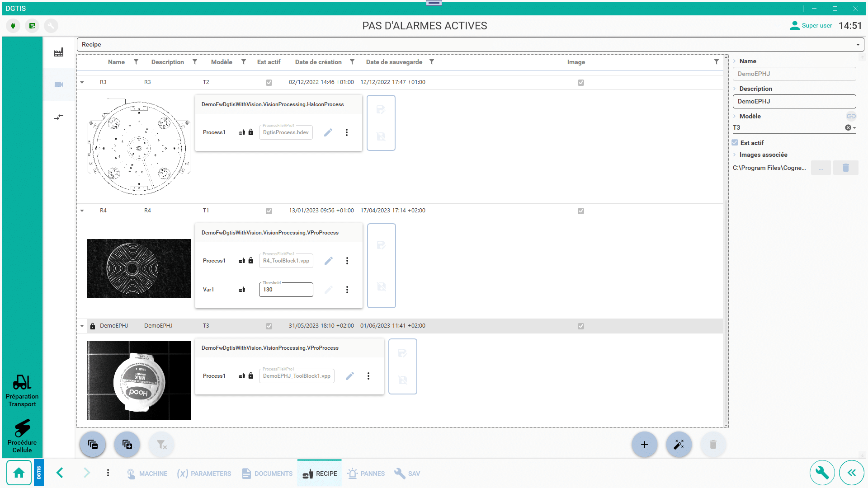Click the magic wand button
Viewport: 868px width, 488px height.
click(x=679, y=445)
